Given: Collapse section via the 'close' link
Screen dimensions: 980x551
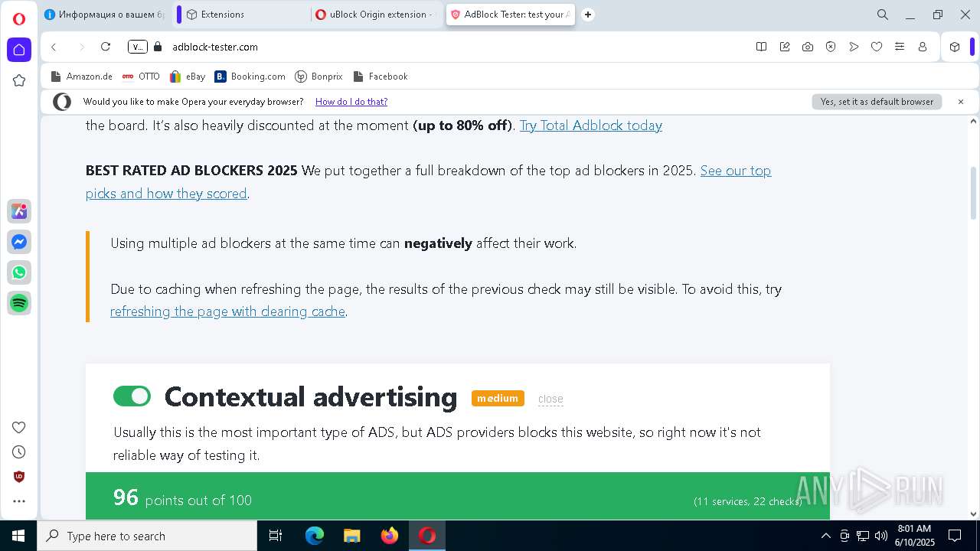Looking at the screenshot, I should click(550, 399).
